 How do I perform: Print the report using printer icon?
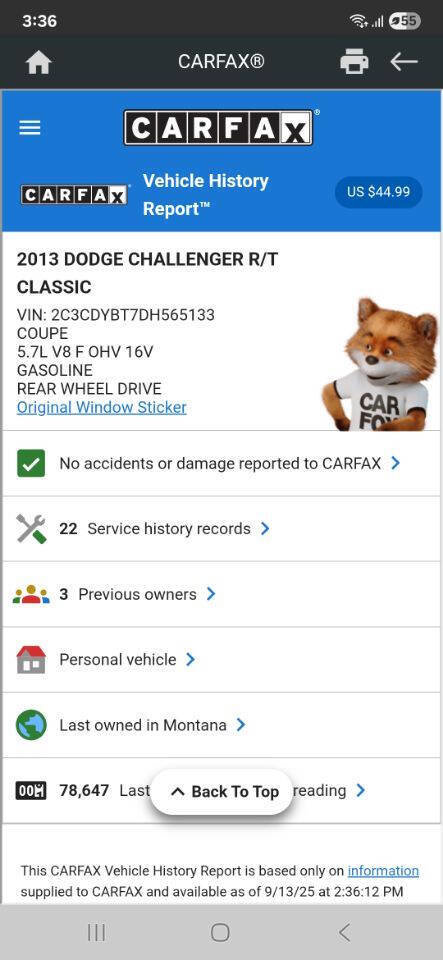point(354,61)
